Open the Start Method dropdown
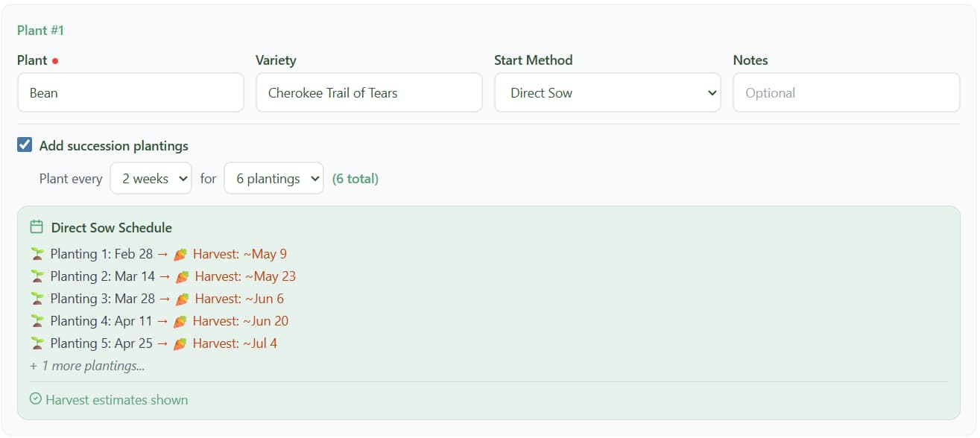Viewport: 980px width, 438px height. (607, 92)
